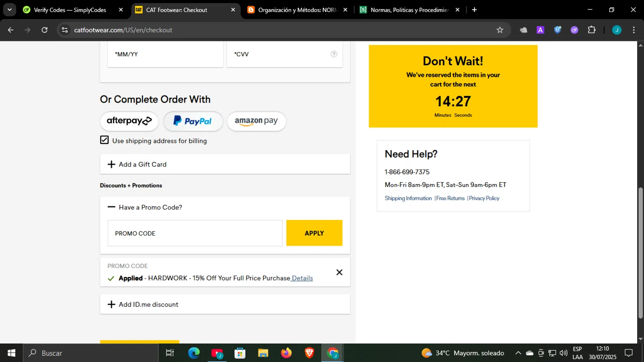Open the Free Returns link

(x=450, y=198)
